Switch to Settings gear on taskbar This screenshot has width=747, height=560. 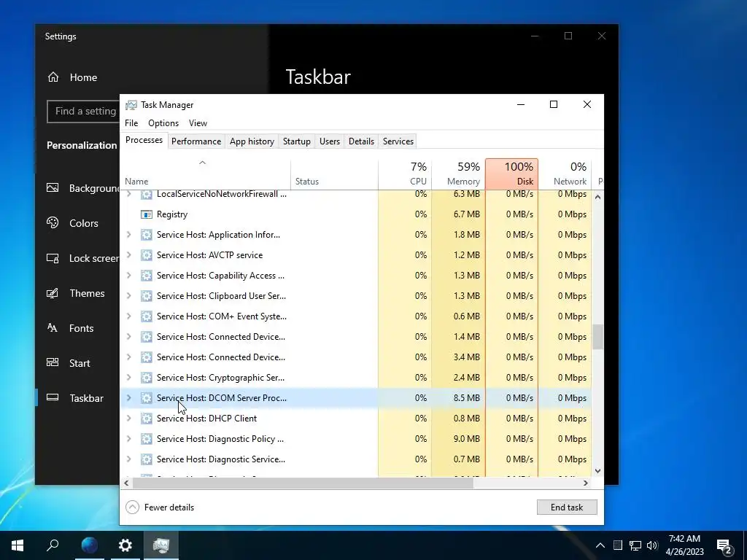pos(125,545)
